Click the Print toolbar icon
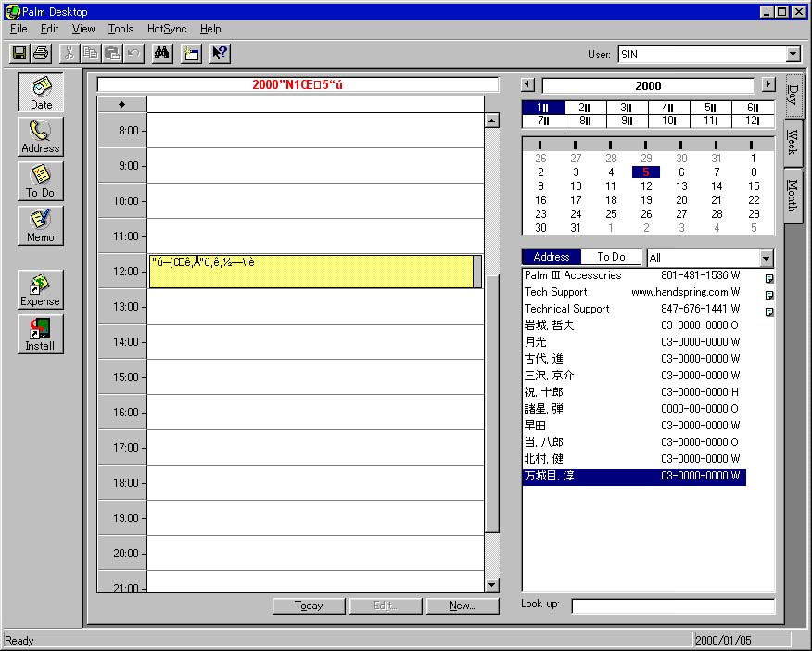Screen dimensions: 812x651 point(41,54)
